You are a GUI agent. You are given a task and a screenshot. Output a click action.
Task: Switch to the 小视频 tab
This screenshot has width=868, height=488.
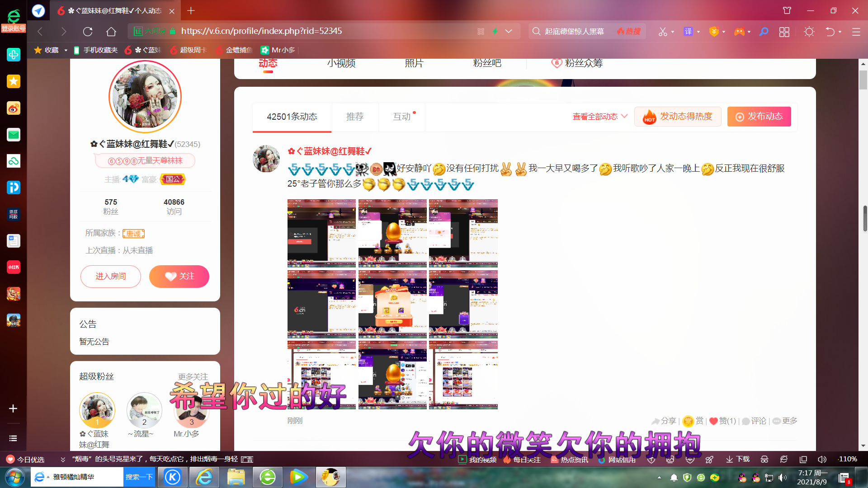341,63
